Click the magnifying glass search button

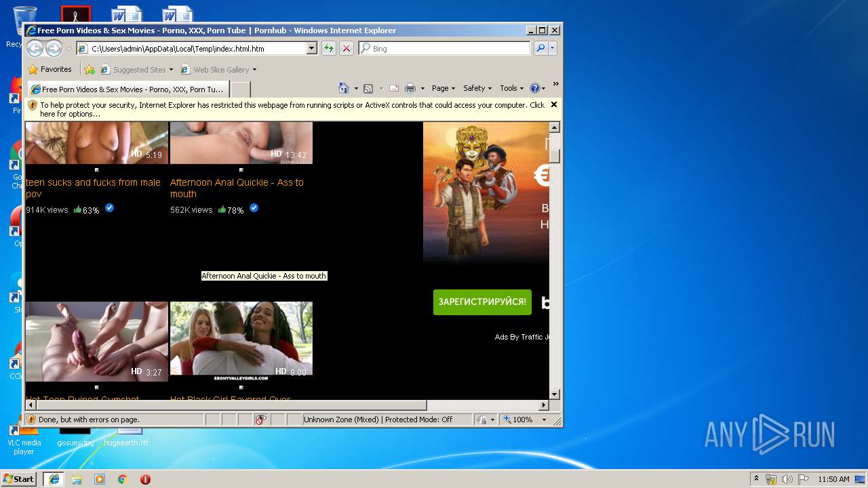(540, 48)
